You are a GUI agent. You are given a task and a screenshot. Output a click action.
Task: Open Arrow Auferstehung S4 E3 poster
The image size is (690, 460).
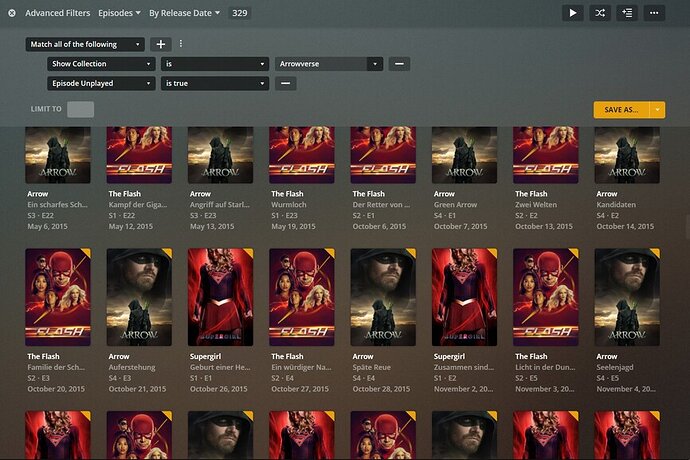139,297
